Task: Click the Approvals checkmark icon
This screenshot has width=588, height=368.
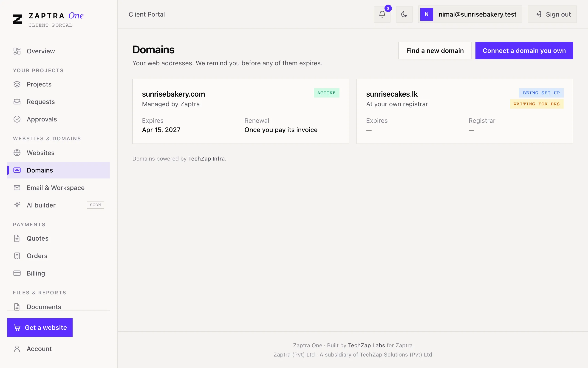Action: point(17,119)
